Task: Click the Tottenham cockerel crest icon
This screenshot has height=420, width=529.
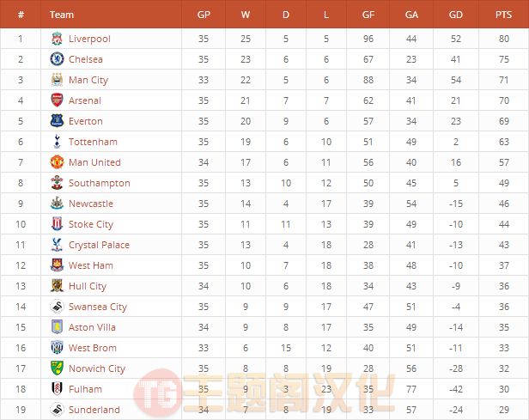Action: coord(57,142)
